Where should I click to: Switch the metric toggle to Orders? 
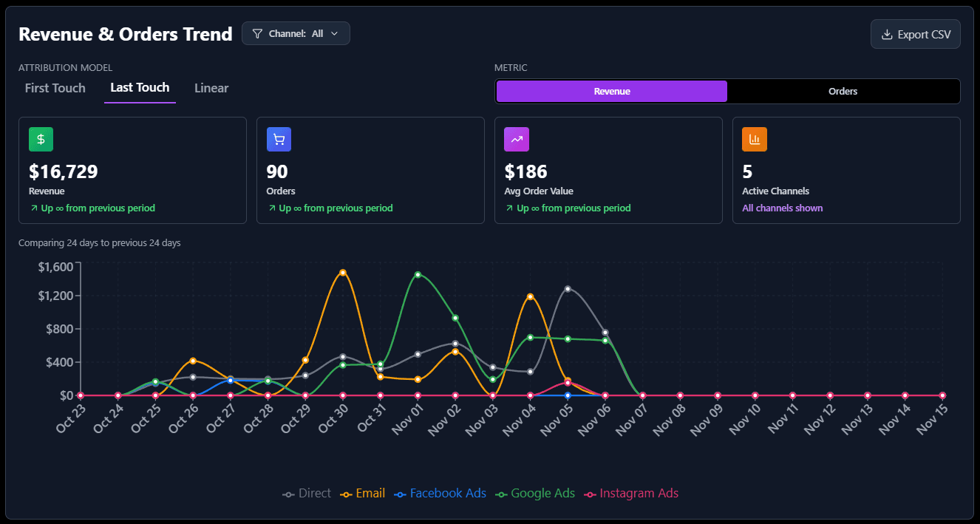(x=843, y=91)
